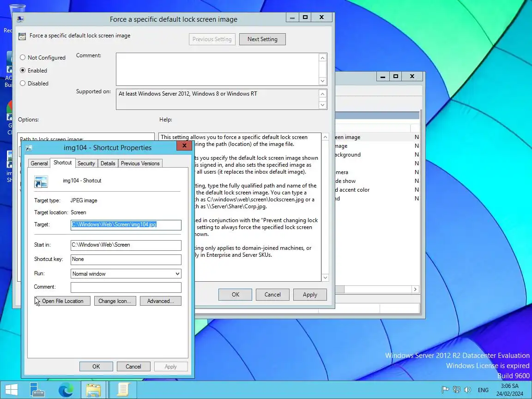Viewport: 532px width, 399px height.
Task: Click the img104 shortcut icon in Properties
Action: [x=41, y=181]
